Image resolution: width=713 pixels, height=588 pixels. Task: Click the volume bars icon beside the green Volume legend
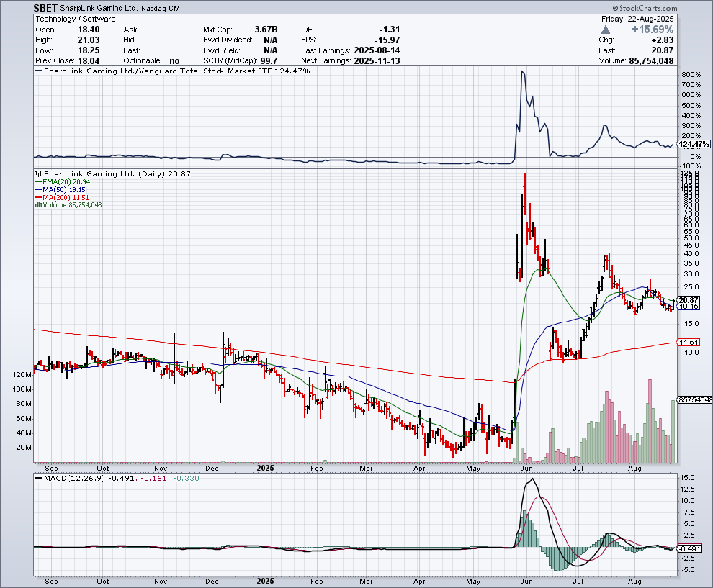coord(39,205)
